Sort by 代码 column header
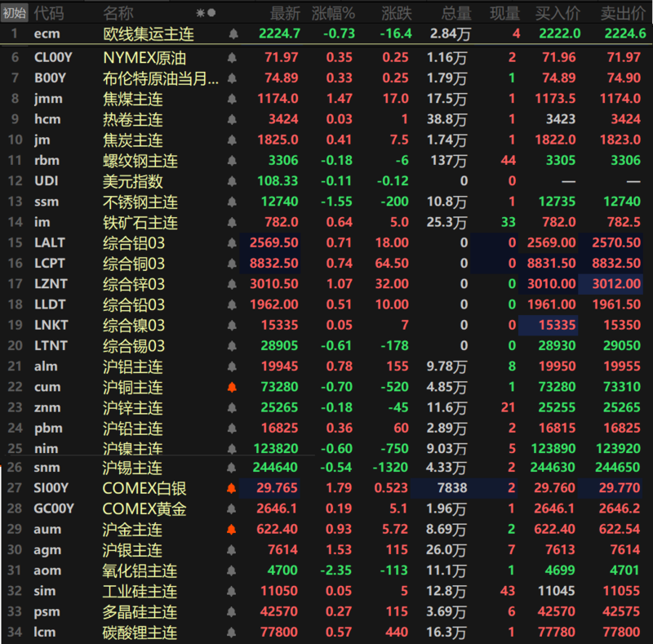 pos(49,13)
